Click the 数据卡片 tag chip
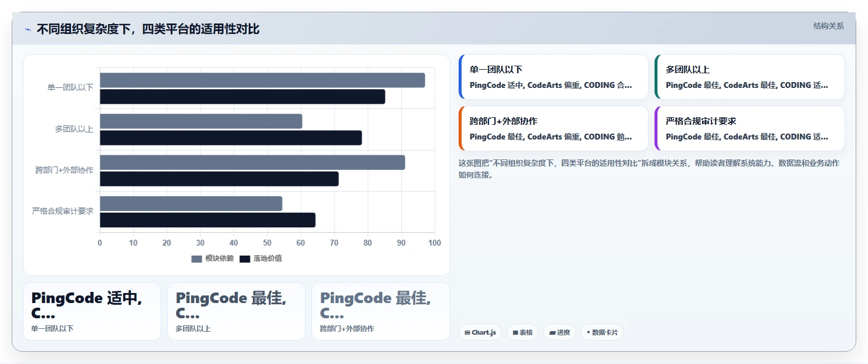The height and width of the screenshot is (364, 868). (602, 332)
